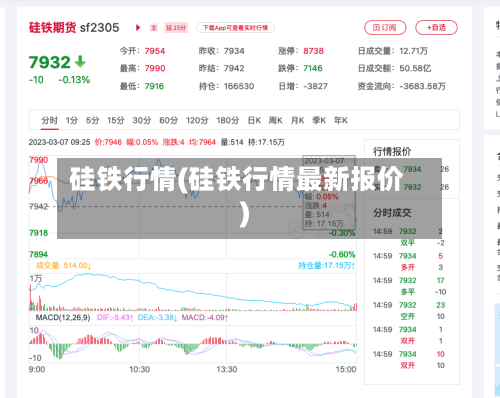This screenshot has width=500, height=398.
Task: Switch to the 60分 chart tab
Action: tap(169, 120)
